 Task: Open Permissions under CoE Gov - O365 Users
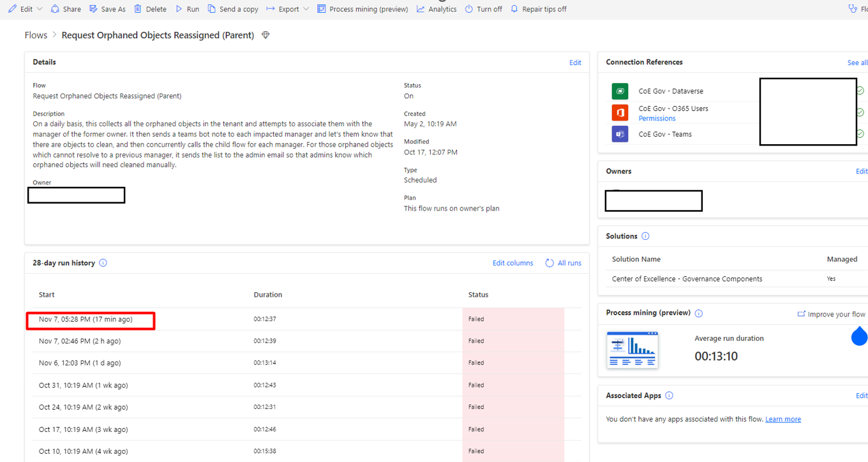pyautogui.click(x=657, y=118)
